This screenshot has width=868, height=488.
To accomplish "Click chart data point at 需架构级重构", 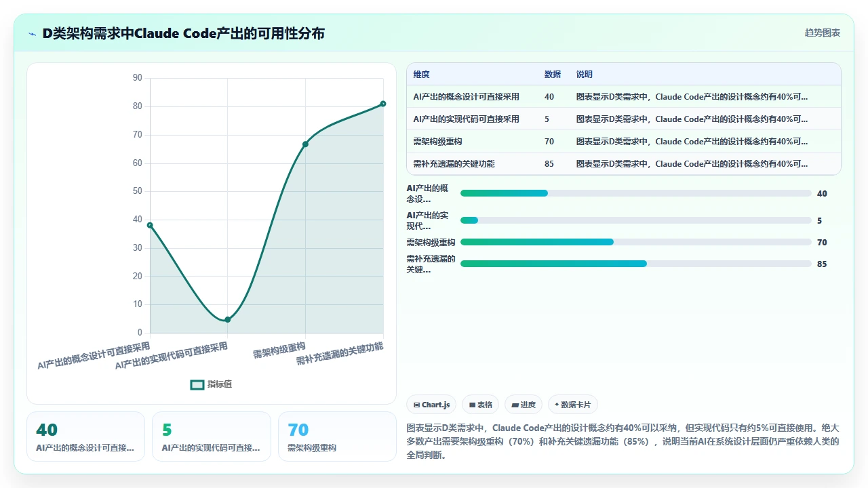I will coord(305,144).
